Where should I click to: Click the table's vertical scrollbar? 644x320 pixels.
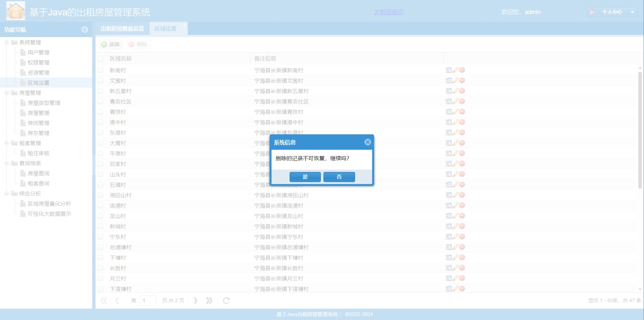640,130
